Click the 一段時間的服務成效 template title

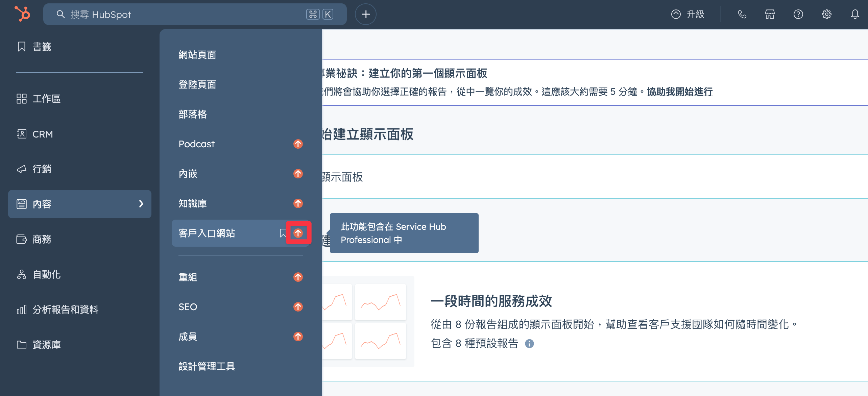pos(491,301)
